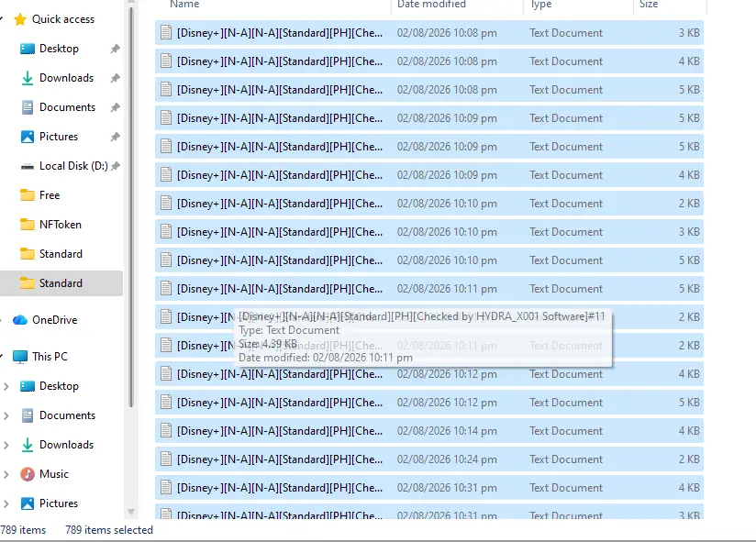756x542 pixels.
Task: Select file name in 10:09 pm 4 KB row
Action: (280, 175)
